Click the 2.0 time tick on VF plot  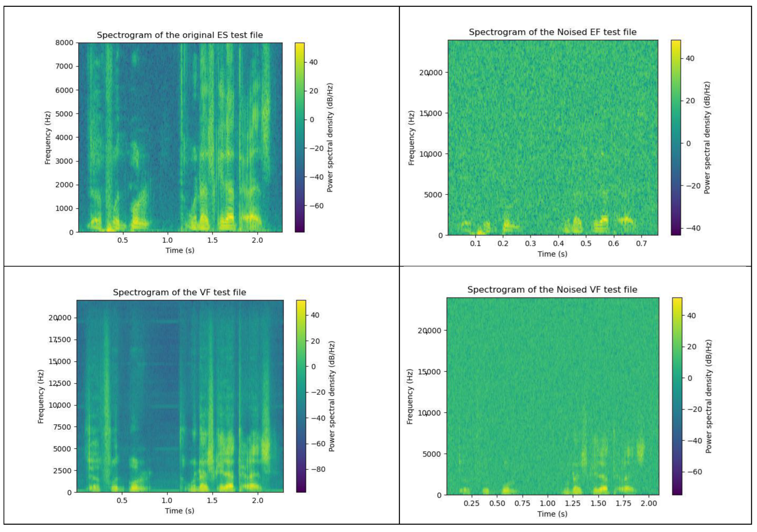(x=258, y=500)
